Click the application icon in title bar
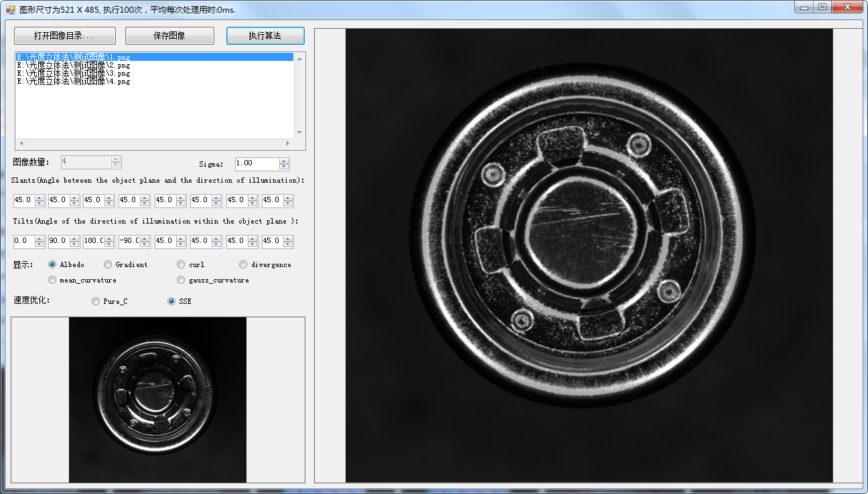This screenshot has width=868, height=494. (10, 10)
